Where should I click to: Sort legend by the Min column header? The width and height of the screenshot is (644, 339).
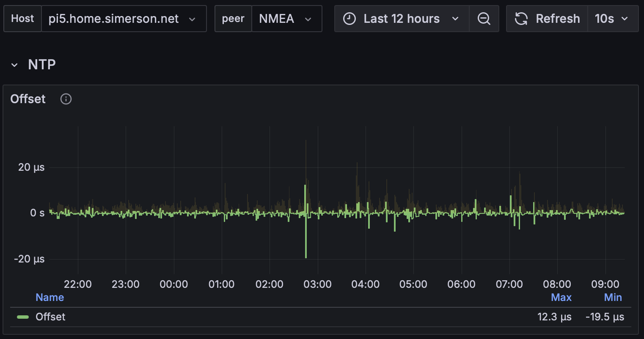[x=613, y=298]
